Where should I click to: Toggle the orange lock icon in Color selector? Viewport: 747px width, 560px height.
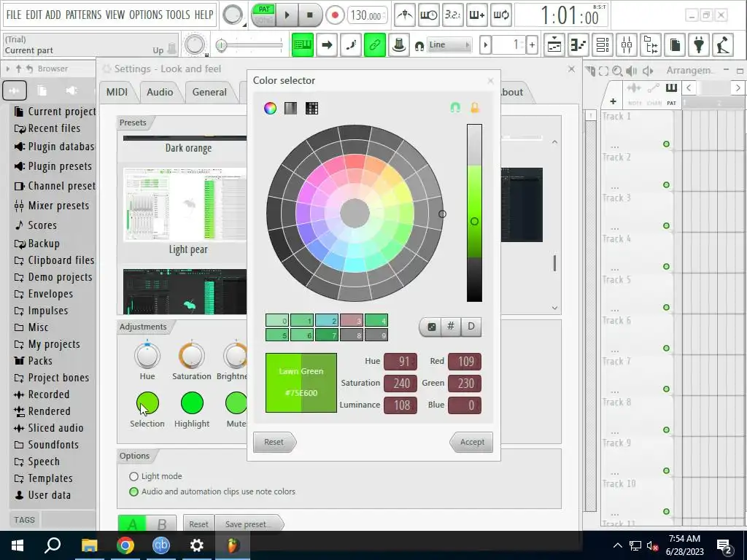point(475,108)
